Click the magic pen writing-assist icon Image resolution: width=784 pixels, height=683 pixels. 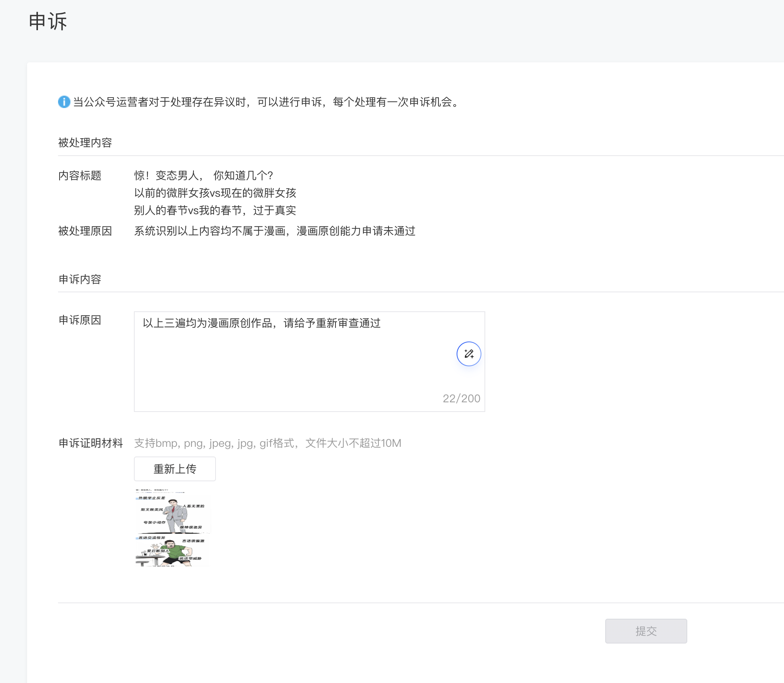tap(469, 354)
